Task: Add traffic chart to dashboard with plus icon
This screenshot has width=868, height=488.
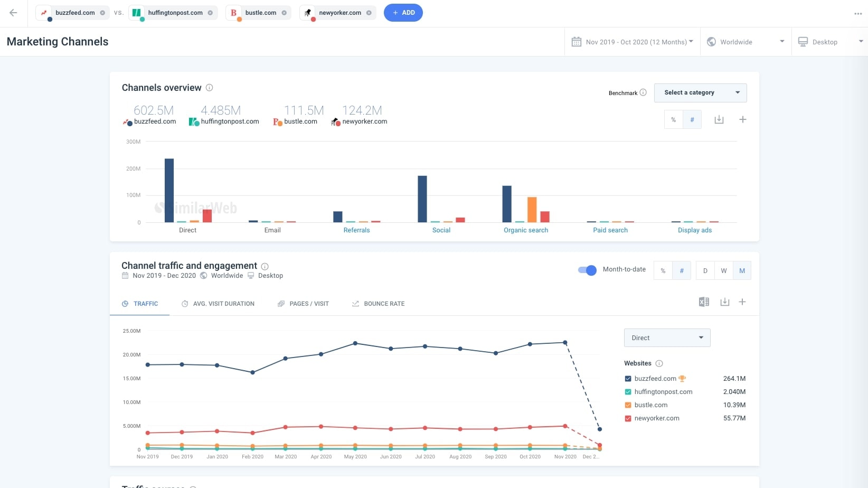Action: click(x=742, y=302)
